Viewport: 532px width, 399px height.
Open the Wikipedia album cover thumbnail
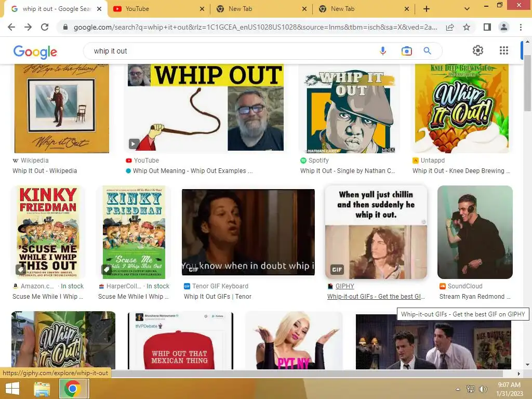[62, 108]
